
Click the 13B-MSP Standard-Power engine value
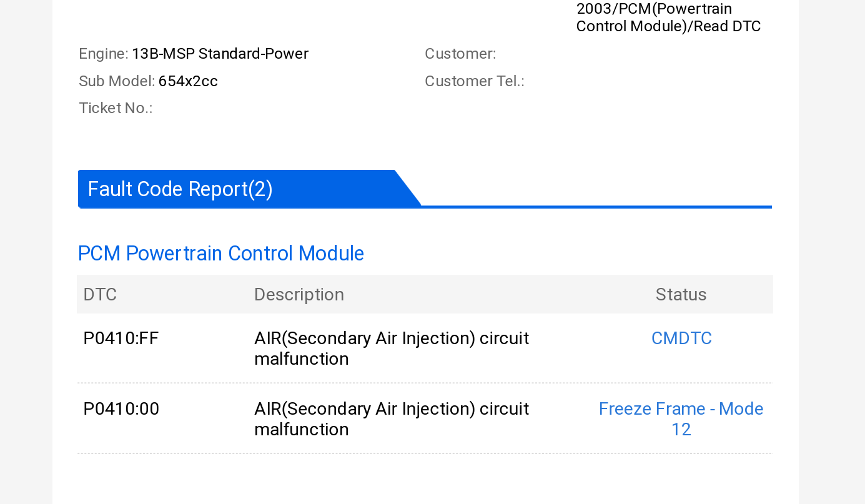220,54
